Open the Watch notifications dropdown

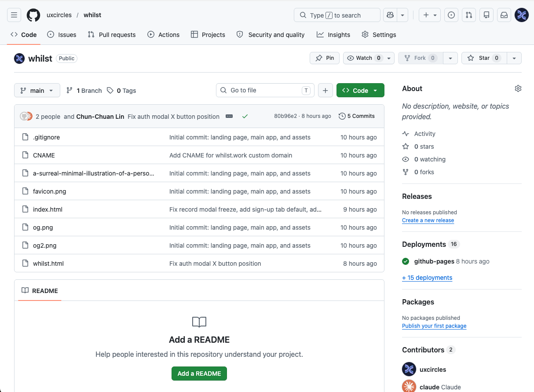pyautogui.click(x=369, y=58)
